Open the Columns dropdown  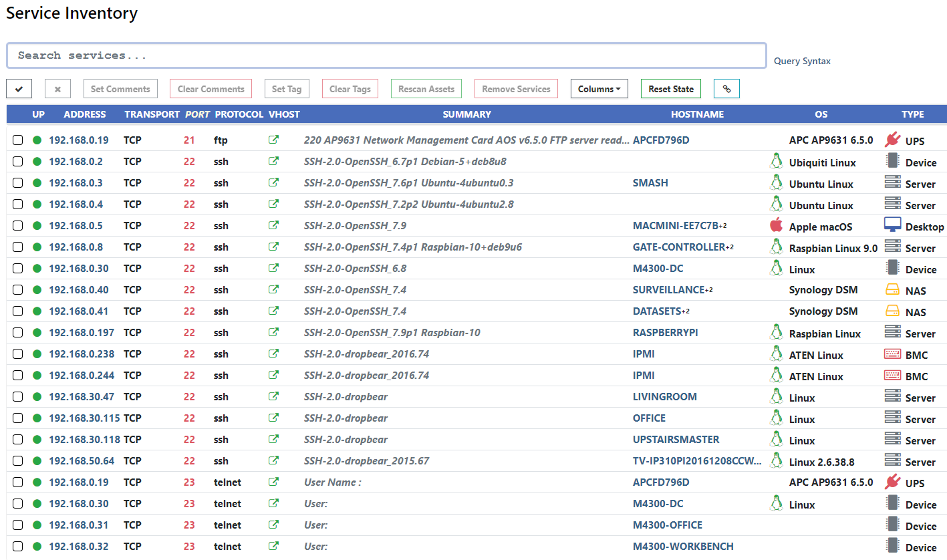coord(599,89)
